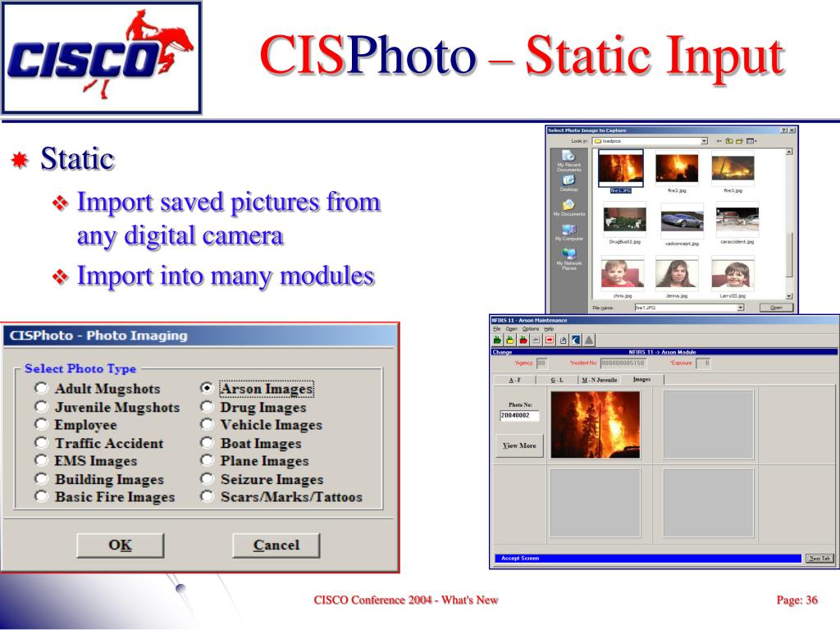Click the Up One Level folder icon
Image resolution: width=840 pixels, height=630 pixels.
729,141
